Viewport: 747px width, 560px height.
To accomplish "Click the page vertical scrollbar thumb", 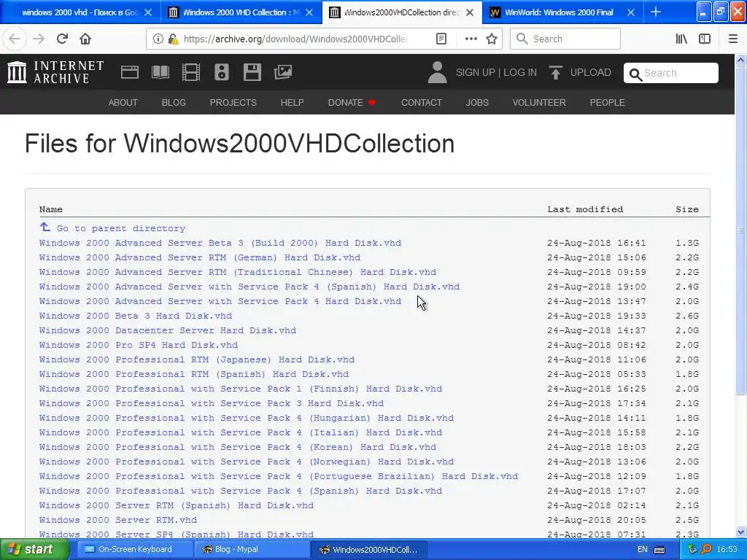I will point(740,230).
